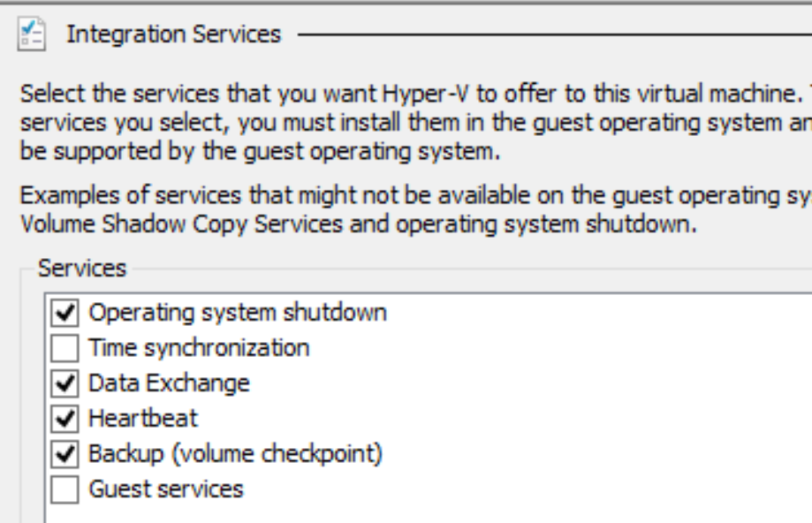Viewport: 812px width, 523px height.
Task: Select the Time synchronization label text
Action: point(199,348)
